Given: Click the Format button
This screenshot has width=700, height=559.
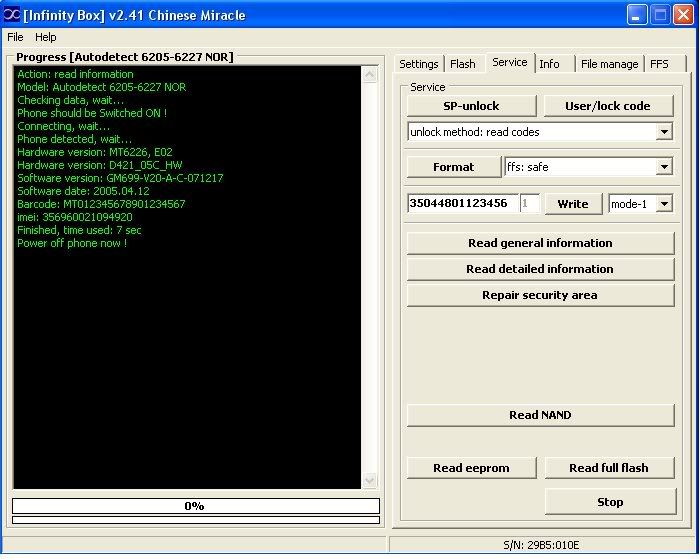Looking at the screenshot, I should pos(454,167).
